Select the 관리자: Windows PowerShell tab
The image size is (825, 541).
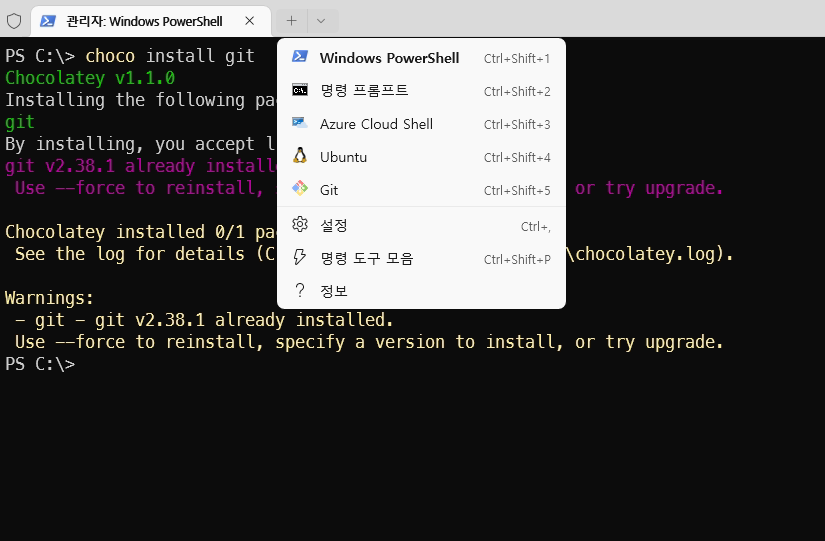(x=151, y=21)
